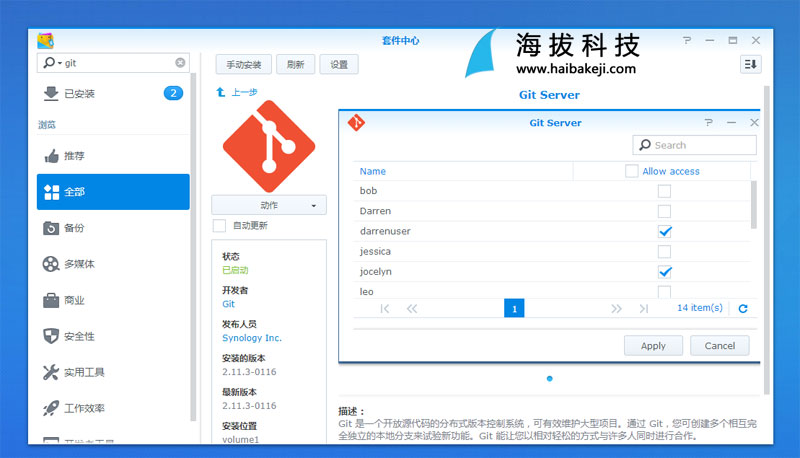The height and width of the screenshot is (458, 800).
Task: Open the Synology Inc. publisher link
Action: point(252,338)
